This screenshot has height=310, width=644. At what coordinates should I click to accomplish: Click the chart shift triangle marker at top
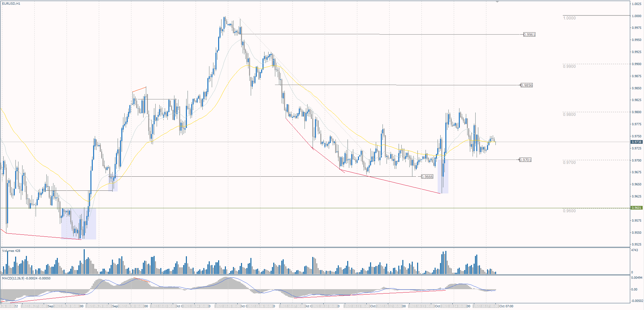pos(497,2)
